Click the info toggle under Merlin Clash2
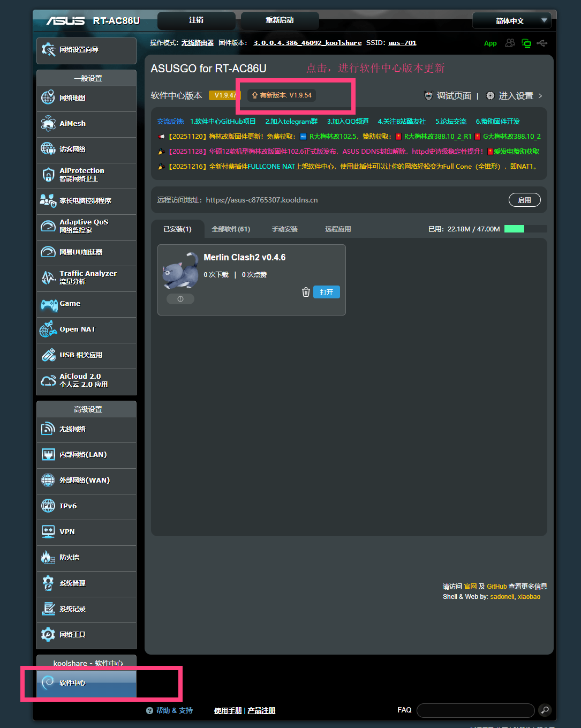581x728 pixels. point(180,299)
